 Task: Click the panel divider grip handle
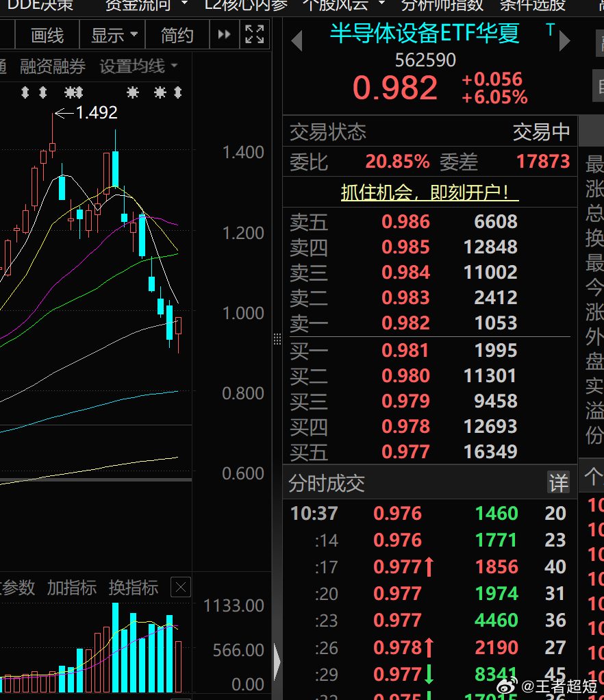pyautogui.click(x=277, y=339)
